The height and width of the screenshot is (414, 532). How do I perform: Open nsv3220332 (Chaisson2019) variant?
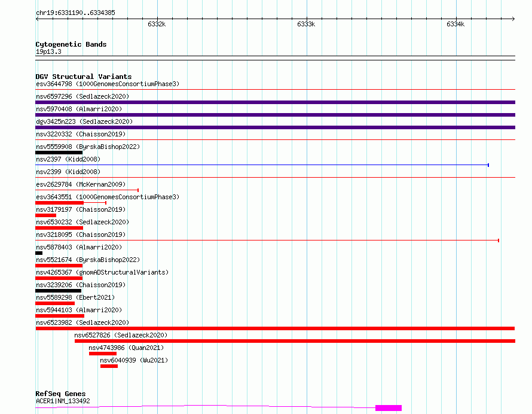[81, 134]
